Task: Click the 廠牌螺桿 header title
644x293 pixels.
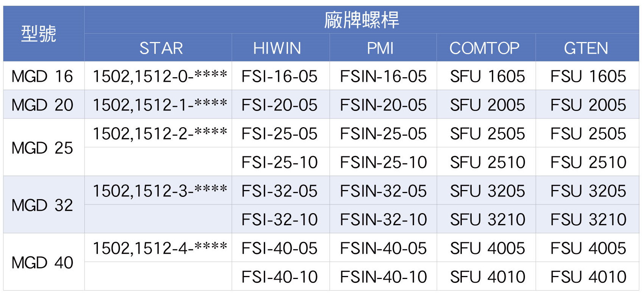Action: (361, 20)
